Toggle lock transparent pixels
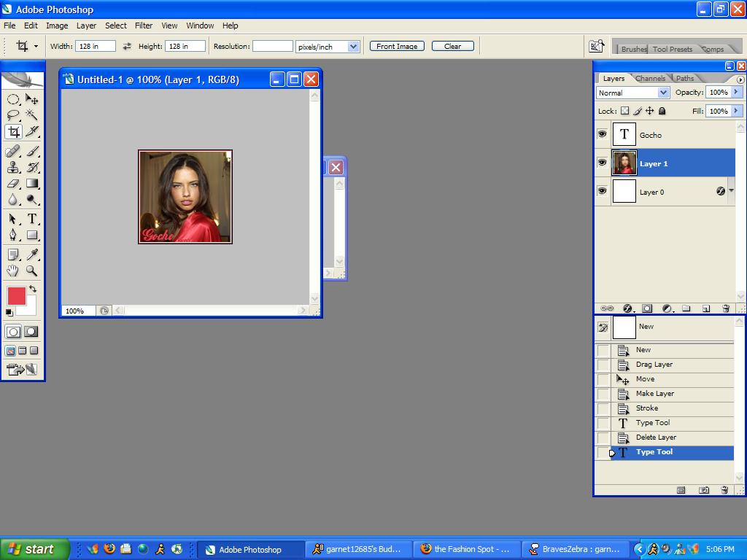The height and width of the screenshot is (560, 747). click(624, 111)
